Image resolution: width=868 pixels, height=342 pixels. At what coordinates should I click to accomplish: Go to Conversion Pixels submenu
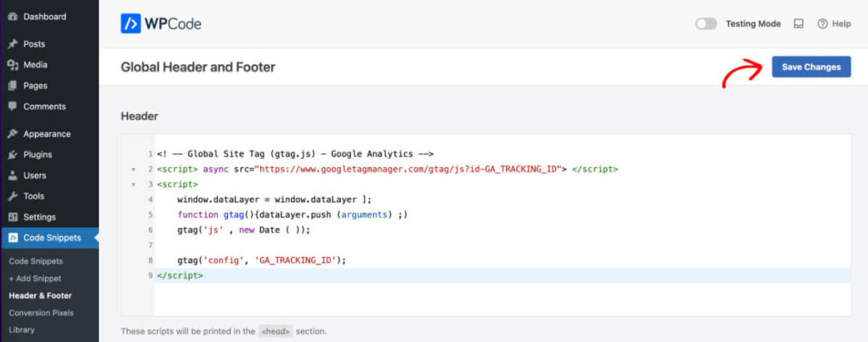(41, 312)
